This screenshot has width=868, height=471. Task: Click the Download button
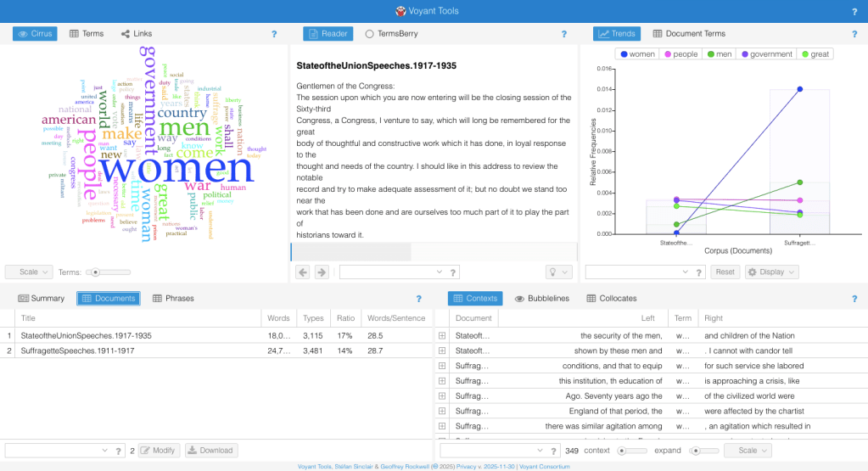[210, 451]
